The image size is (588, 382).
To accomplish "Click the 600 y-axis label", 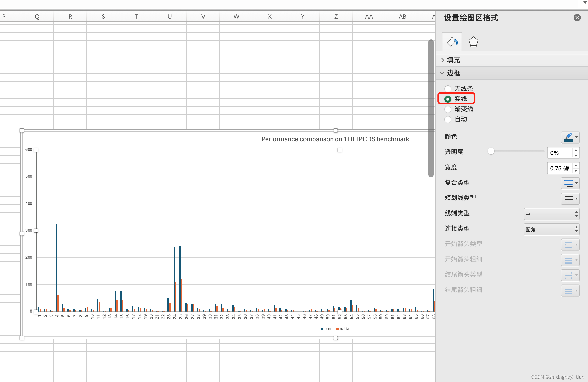I will 29,150.
